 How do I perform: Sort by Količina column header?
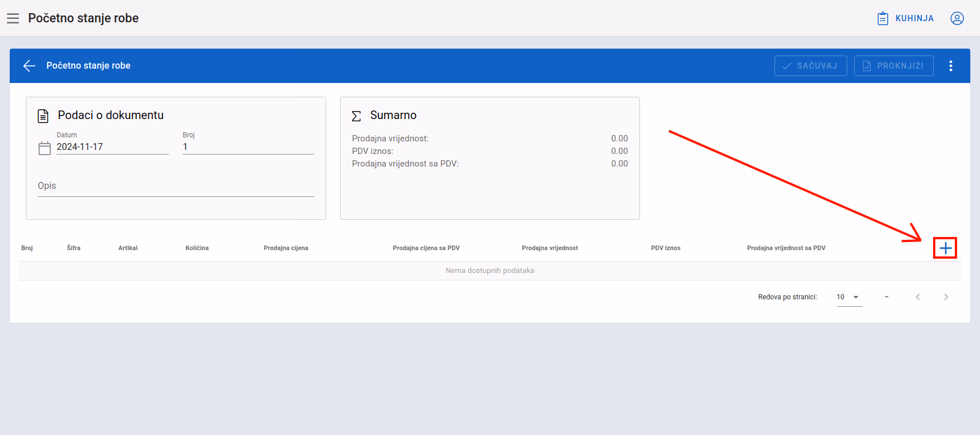tap(197, 248)
